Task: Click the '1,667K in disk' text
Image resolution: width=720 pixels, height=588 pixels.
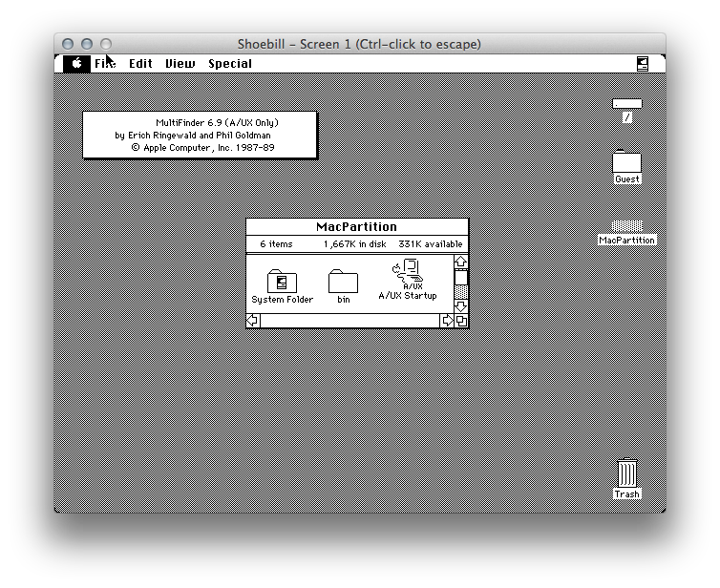Action: [x=355, y=244]
